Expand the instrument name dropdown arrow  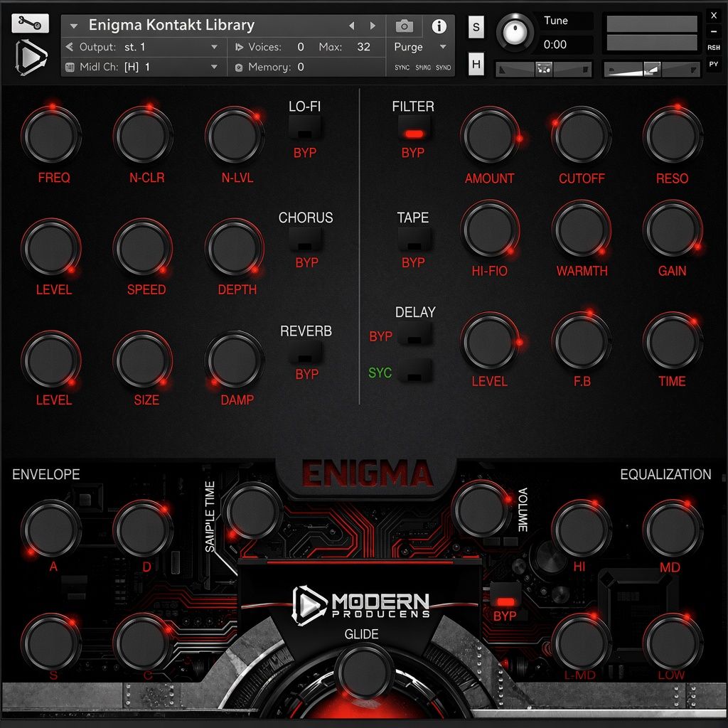(x=74, y=26)
